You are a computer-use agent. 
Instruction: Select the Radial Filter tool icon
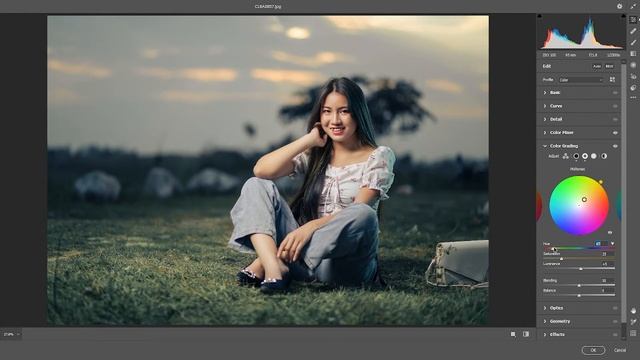pyautogui.click(x=633, y=65)
